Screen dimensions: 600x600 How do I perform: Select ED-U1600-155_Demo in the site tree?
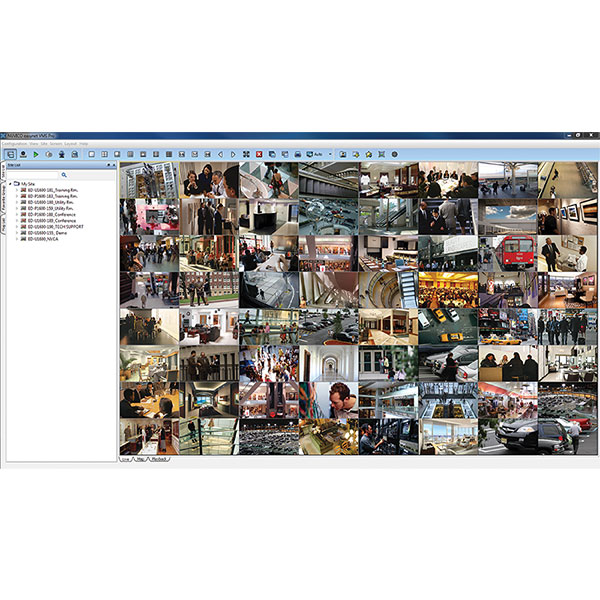click(x=52, y=234)
